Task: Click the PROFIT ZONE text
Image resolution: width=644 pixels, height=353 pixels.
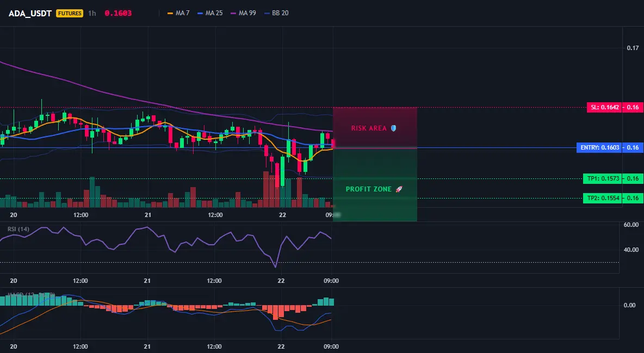Action: (369, 189)
